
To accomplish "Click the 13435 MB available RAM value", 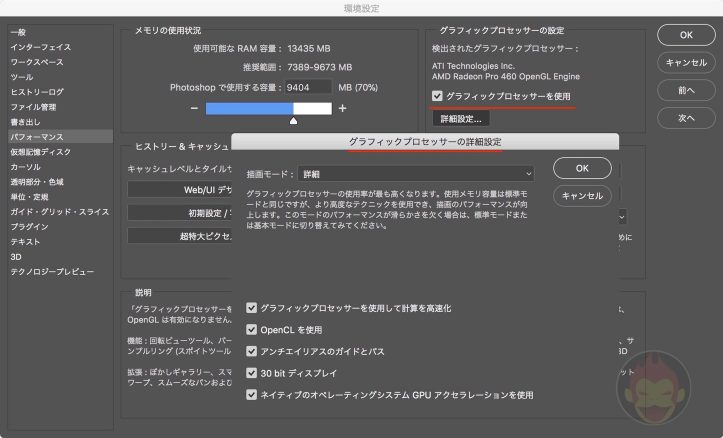I will 309,48.
